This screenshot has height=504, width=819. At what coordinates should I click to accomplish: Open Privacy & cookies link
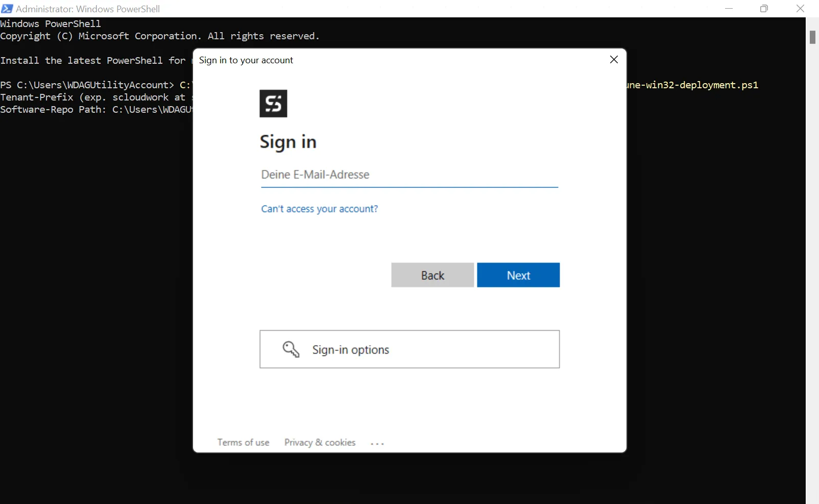[x=320, y=442]
